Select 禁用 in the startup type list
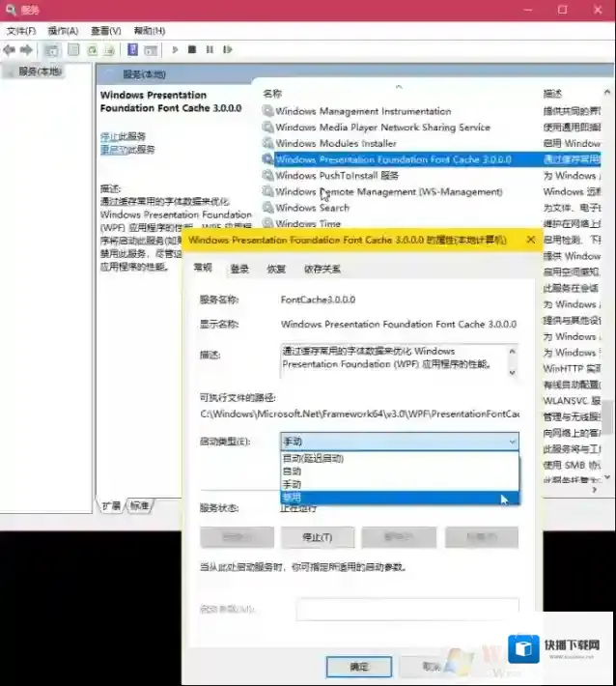Screen dimensions: 616x686 (x=292, y=499)
